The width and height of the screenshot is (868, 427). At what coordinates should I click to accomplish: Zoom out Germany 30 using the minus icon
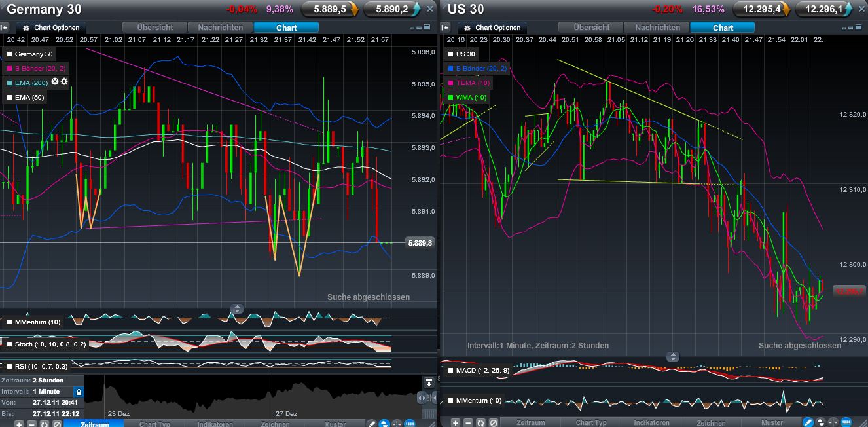point(31,424)
